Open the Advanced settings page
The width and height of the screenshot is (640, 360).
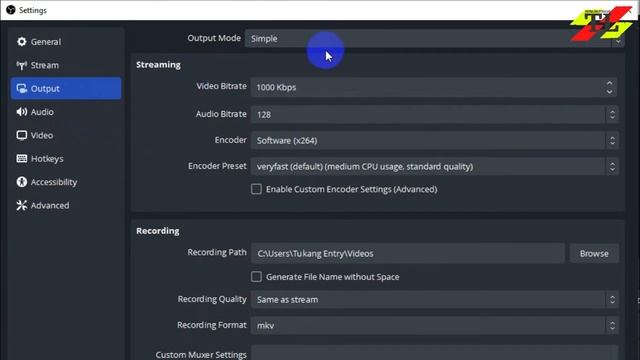66,205
